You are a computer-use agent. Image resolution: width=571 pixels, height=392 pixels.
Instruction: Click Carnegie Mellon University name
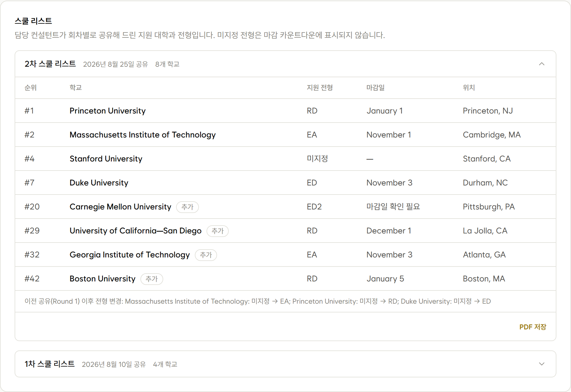click(121, 207)
